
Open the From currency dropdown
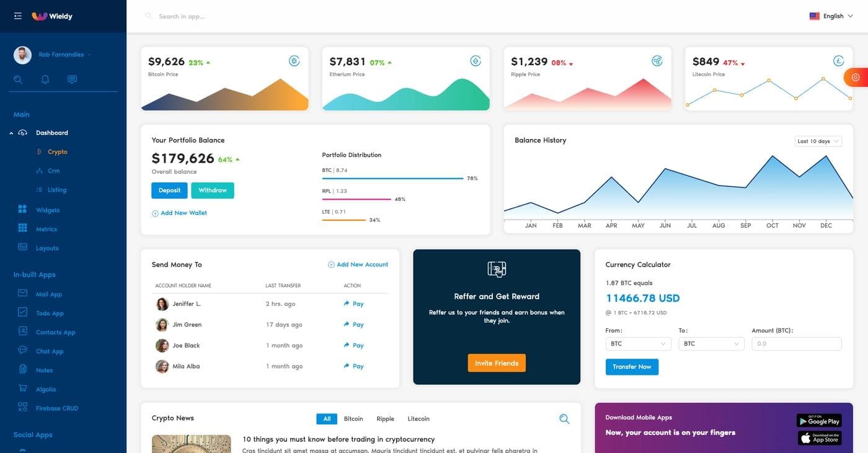click(x=638, y=344)
